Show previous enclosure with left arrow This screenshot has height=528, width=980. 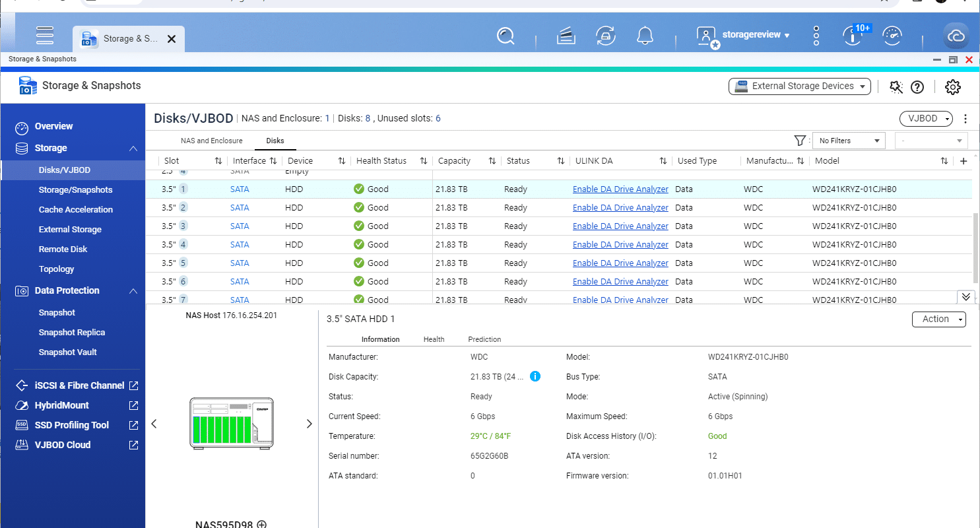[154, 424]
